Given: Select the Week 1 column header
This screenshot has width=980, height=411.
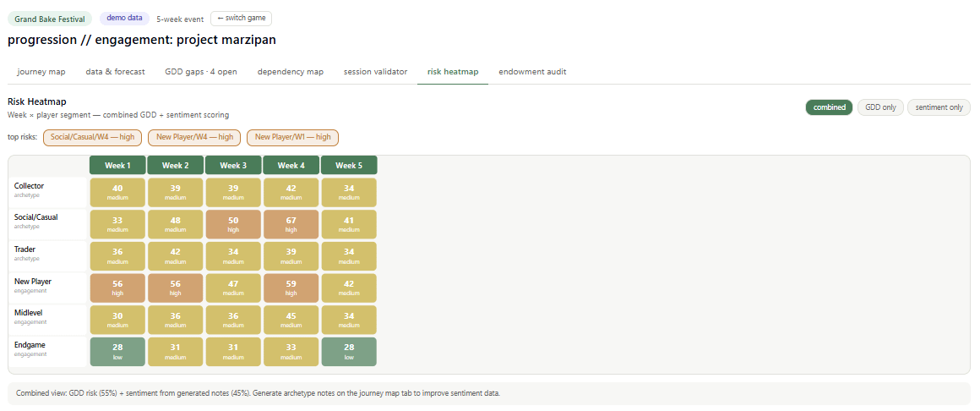Looking at the screenshot, I should tap(117, 165).
